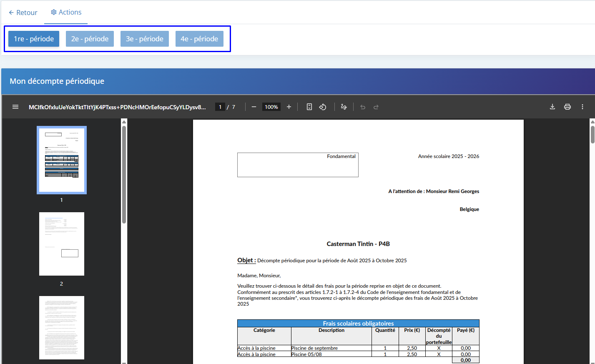Click the zoom out minus icon

point(254,107)
